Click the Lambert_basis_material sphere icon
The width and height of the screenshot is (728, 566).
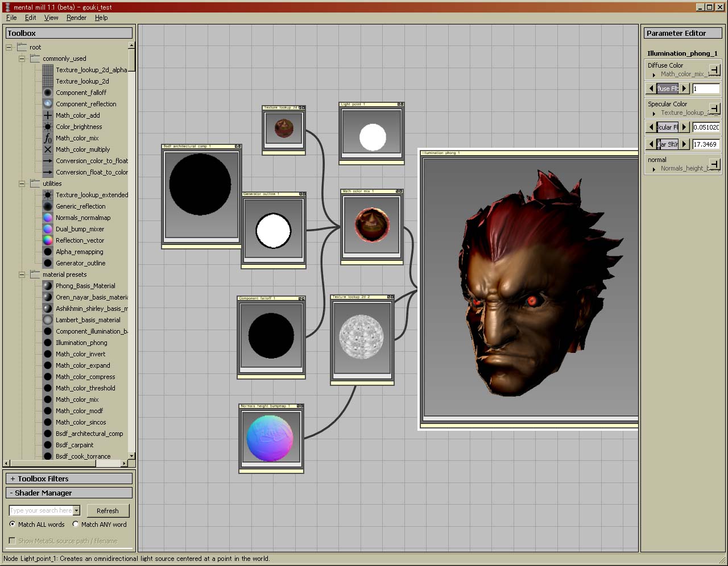pos(48,320)
